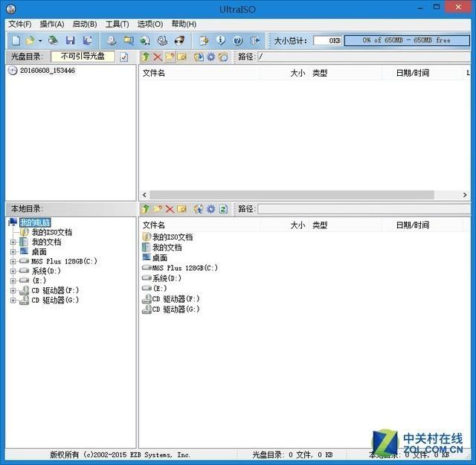This screenshot has height=465, width=476.
Task: Open the 启动(B) menu
Action: pyautogui.click(x=85, y=24)
